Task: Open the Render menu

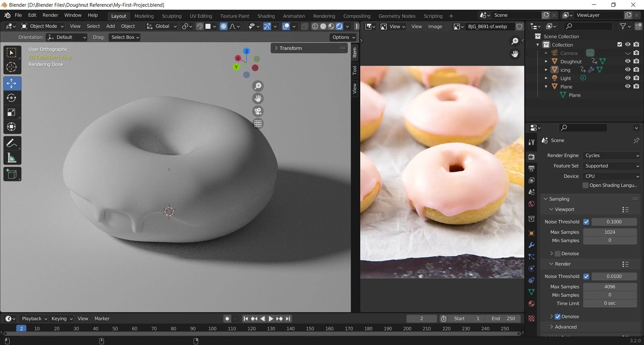Action: point(50,15)
